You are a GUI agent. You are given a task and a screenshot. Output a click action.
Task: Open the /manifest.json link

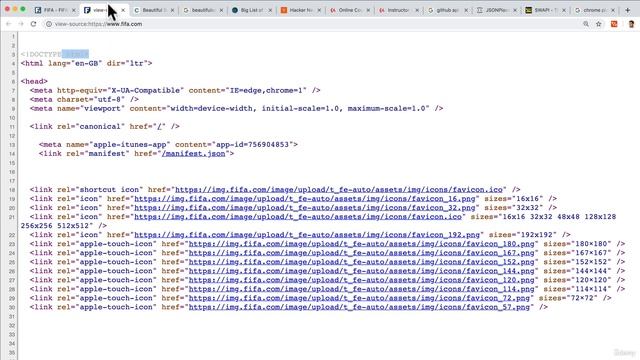(x=193, y=154)
